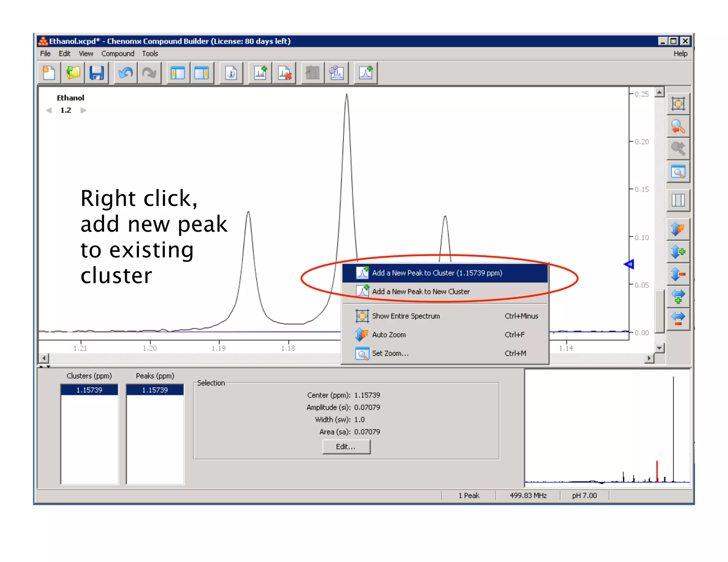Click the column split view sidebar icon
Viewport: 728px width, 562px height.
pos(678,200)
